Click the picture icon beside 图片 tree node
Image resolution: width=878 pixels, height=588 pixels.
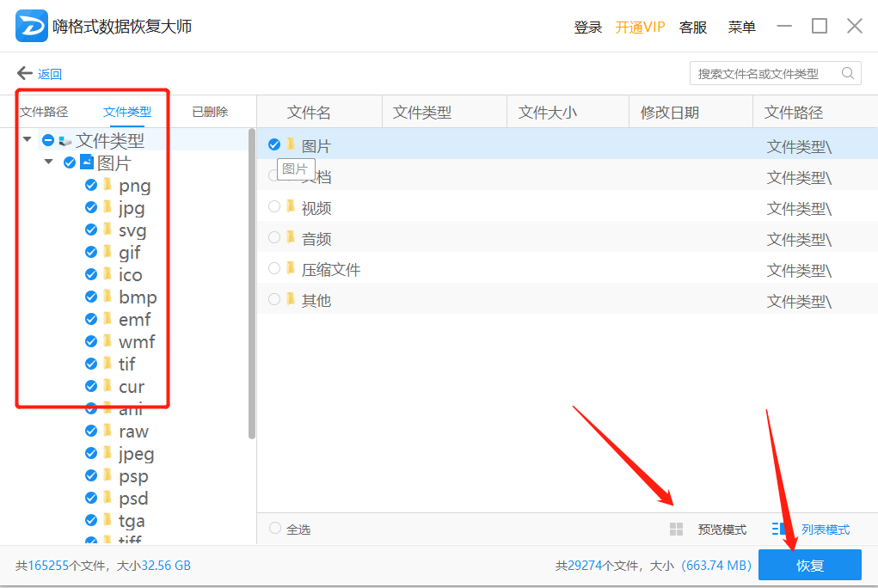click(87, 162)
